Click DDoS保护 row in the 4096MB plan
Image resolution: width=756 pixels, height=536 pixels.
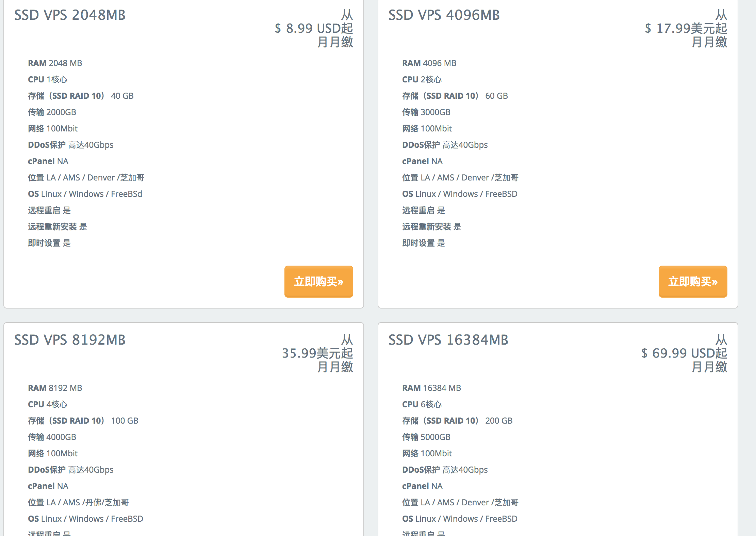(445, 145)
